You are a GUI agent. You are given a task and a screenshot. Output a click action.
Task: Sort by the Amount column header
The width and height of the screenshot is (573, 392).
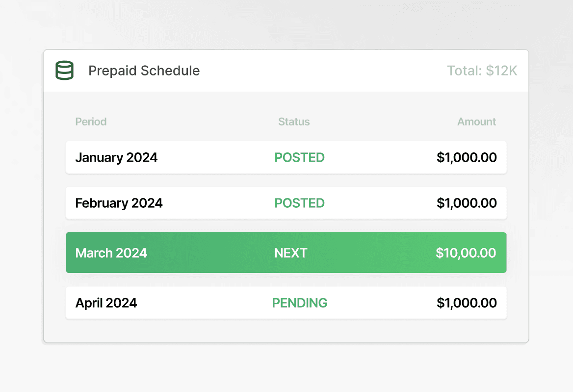(x=476, y=122)
